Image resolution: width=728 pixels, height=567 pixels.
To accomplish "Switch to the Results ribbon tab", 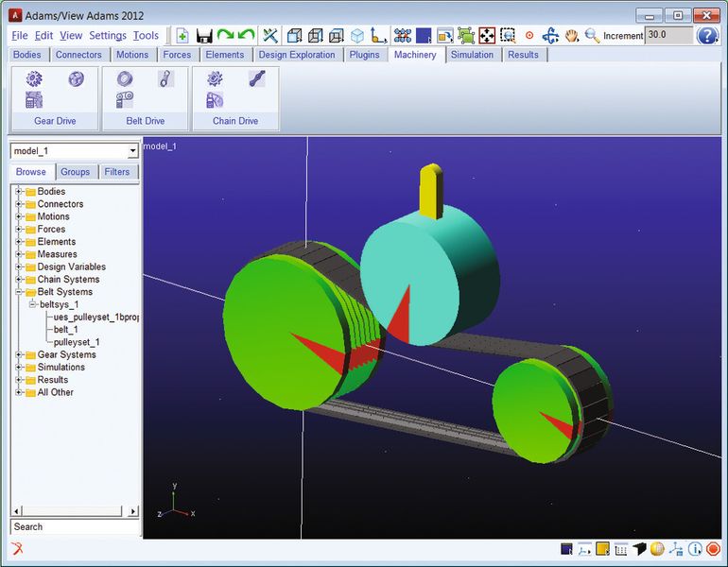I will 523,55.
